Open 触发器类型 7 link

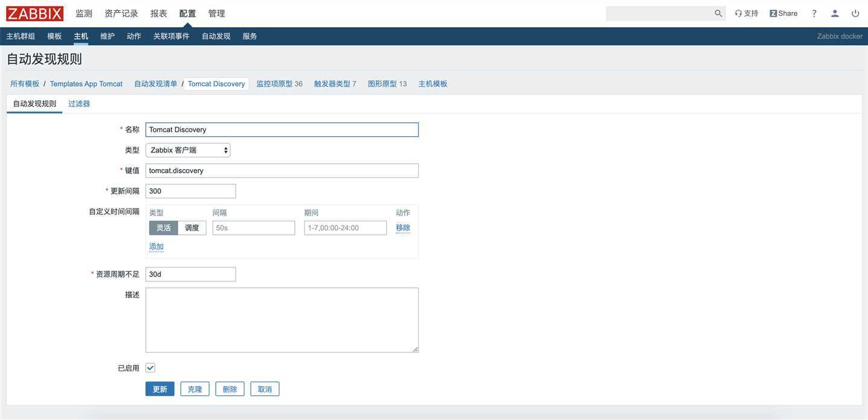(335, 84)
